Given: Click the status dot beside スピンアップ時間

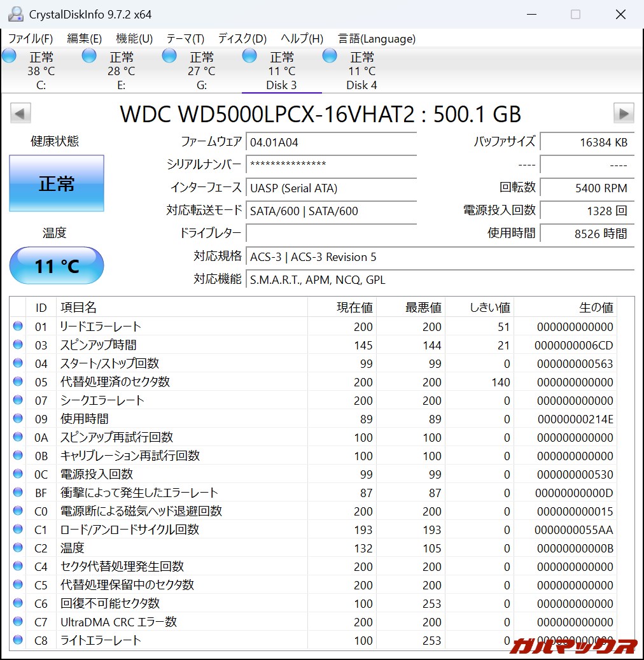Looking at the screenshot, I should [20, 344].
